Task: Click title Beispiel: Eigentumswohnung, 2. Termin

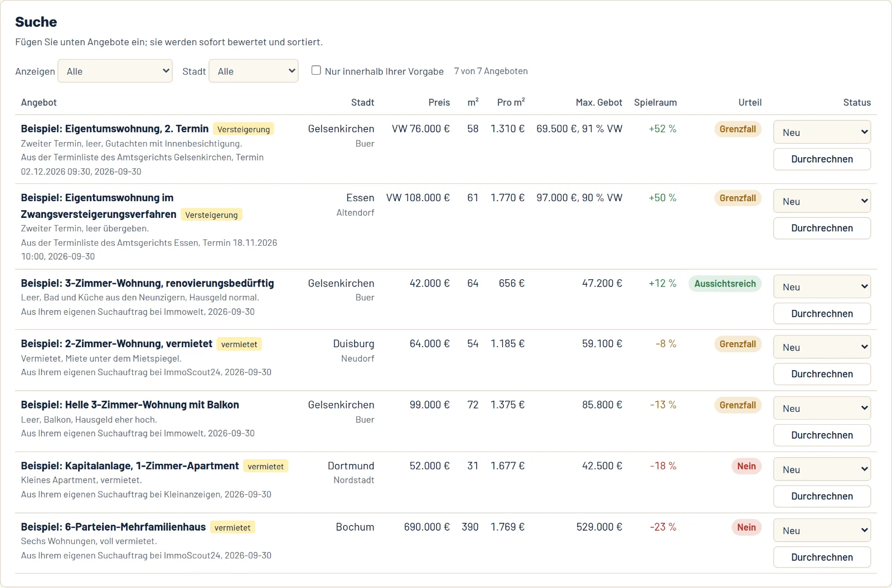Action: point(115,129)
